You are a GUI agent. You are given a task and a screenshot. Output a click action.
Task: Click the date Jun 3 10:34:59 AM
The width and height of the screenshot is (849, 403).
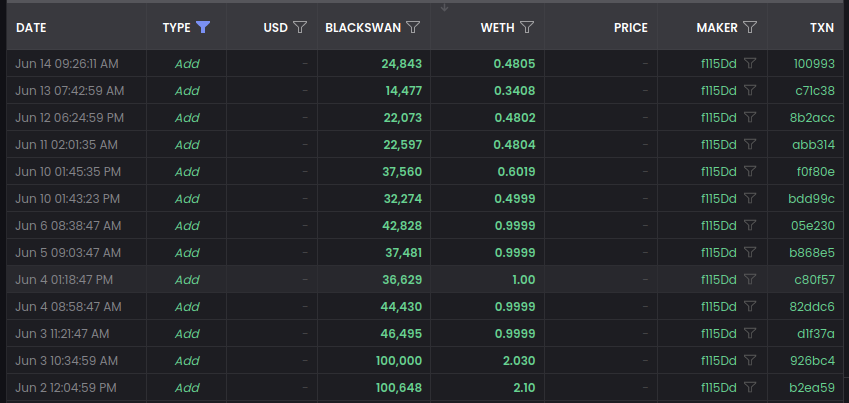point(67,361)
